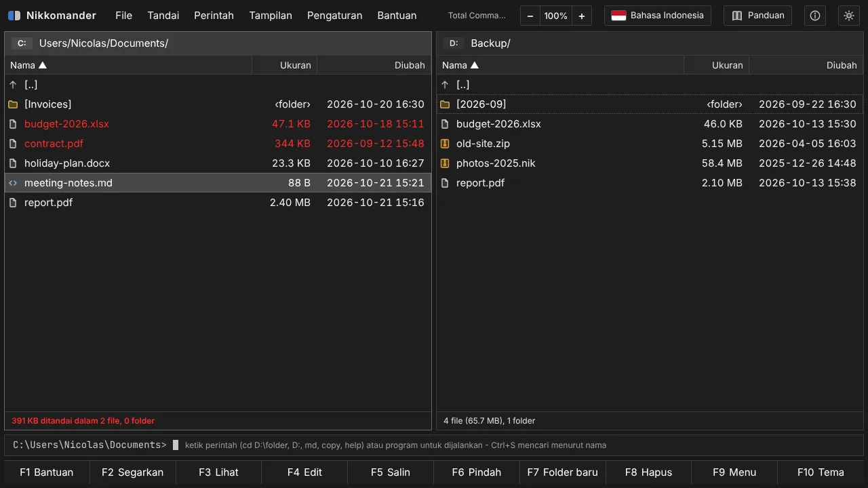Screen dimensions: 868x488
Task: Click the folder icon beside [Invoices]
Action: click(x=13, y=104)
